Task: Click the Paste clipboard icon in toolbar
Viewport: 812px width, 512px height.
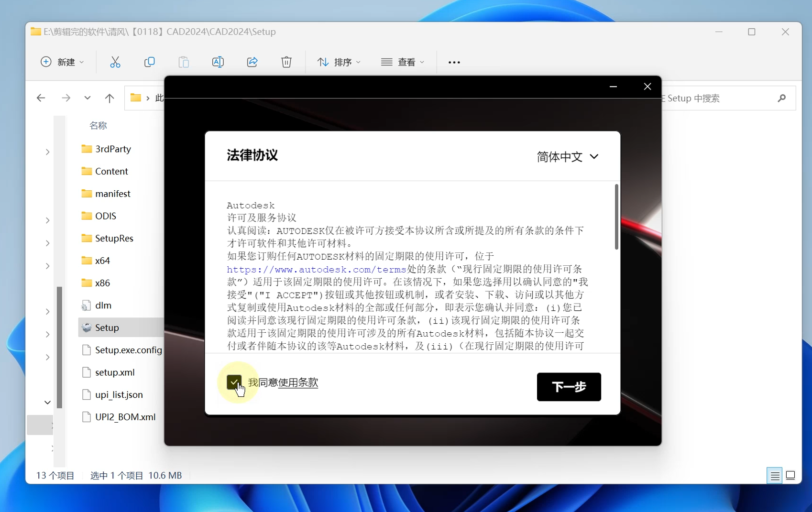Action: (x=184, y=62)
